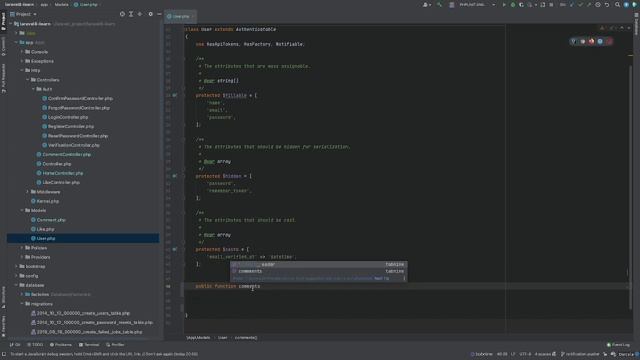Viewport: 640px width, 360px height.
Task: Collapse the Auth folder
Action: click(33, 89)
